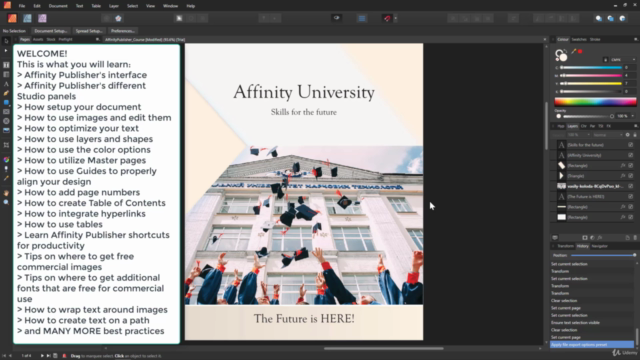Close the AffinityPublisher_Course document tab
The height and width of the screenshot is (360, 640).
point(544,40)
